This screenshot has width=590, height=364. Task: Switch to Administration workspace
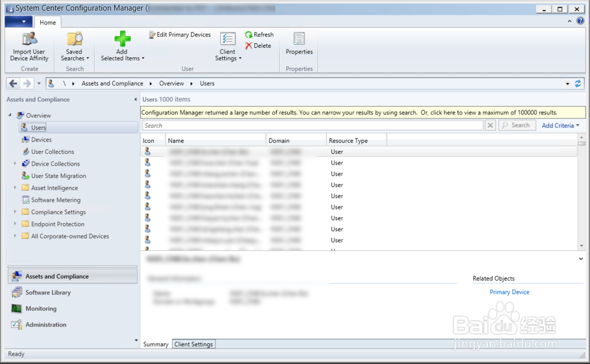point(73,324)
